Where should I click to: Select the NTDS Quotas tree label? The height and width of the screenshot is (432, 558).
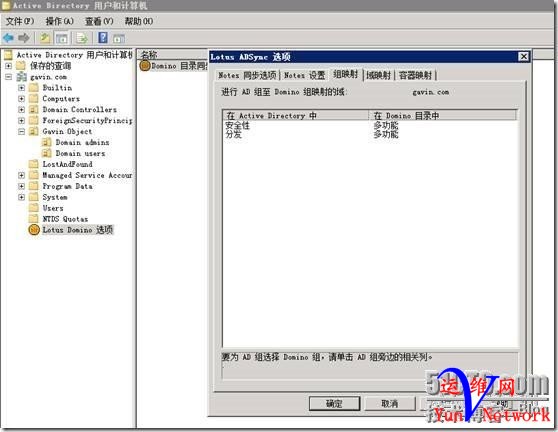(x=65, y=219)
